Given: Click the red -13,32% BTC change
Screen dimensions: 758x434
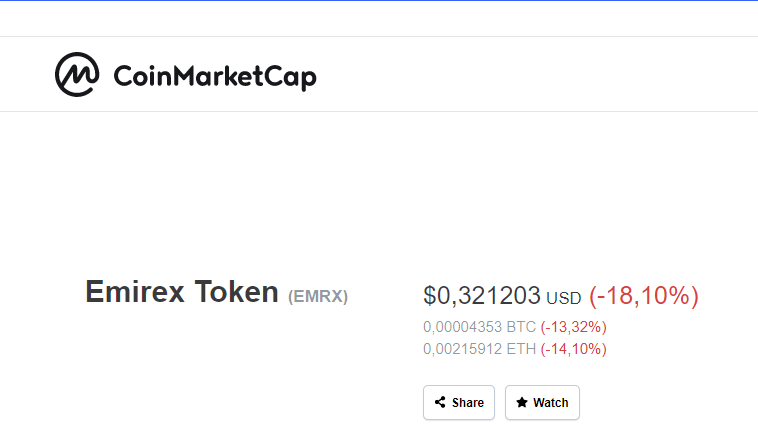Looking at the screenshot, I should coord(573,327).
